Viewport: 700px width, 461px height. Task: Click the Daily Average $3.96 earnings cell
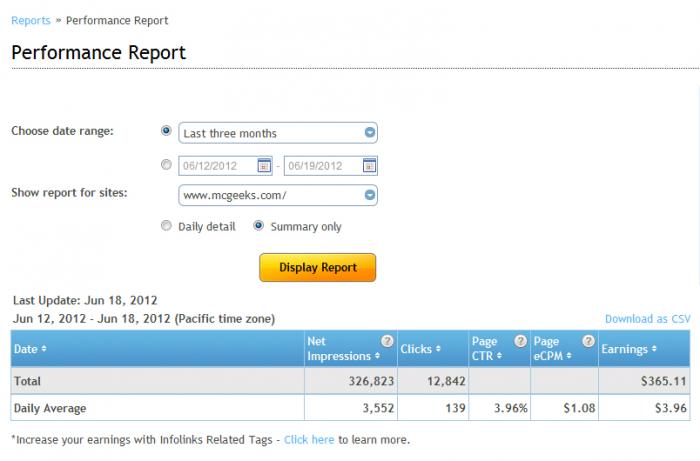(644, 408)
